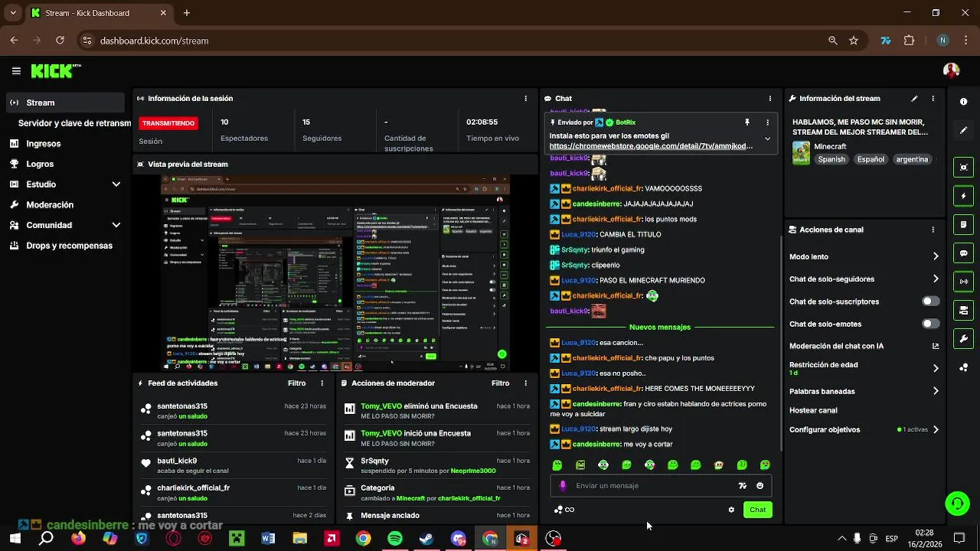Open the notes document icon in right rail

tap(963, 225)
